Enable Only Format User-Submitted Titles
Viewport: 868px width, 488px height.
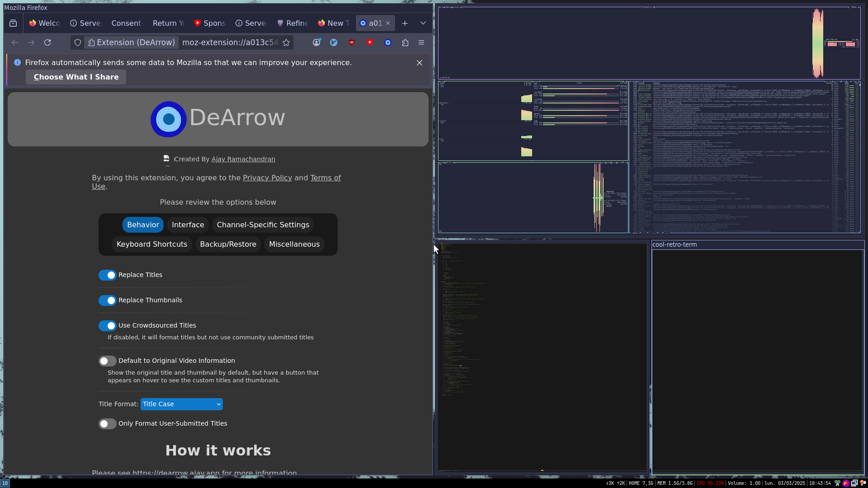(x=107, y=424)
